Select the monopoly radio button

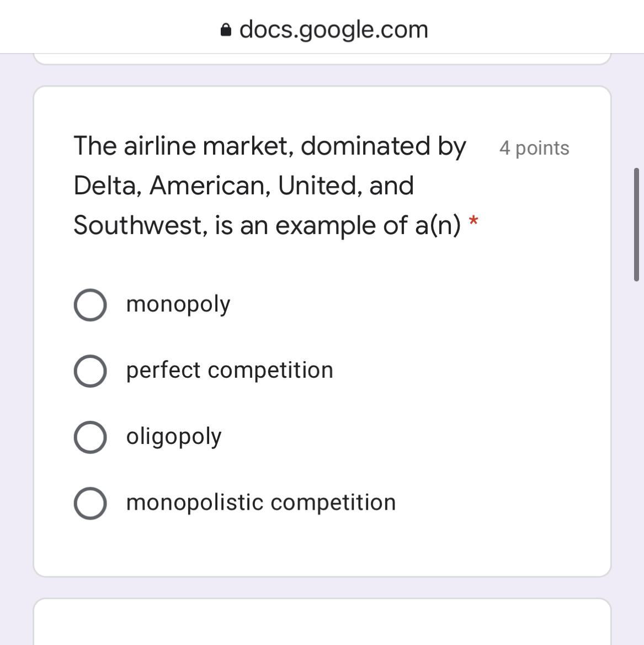90,304
